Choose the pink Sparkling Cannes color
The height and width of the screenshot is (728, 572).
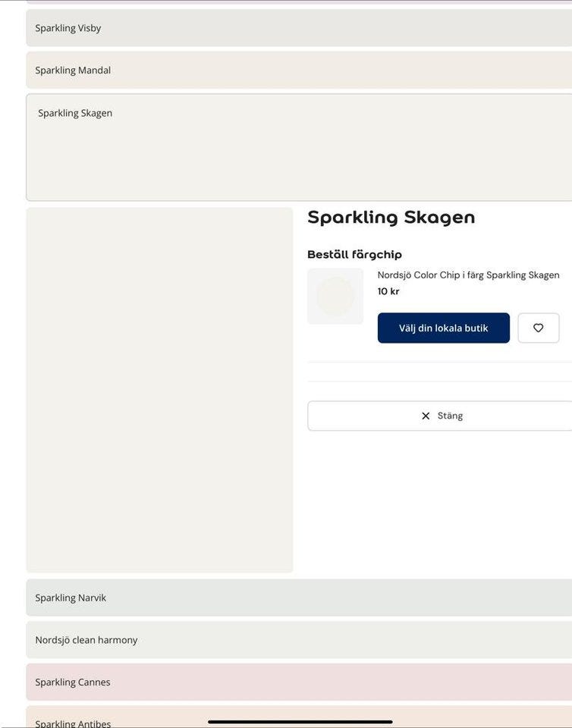click(x=299, y=682)
